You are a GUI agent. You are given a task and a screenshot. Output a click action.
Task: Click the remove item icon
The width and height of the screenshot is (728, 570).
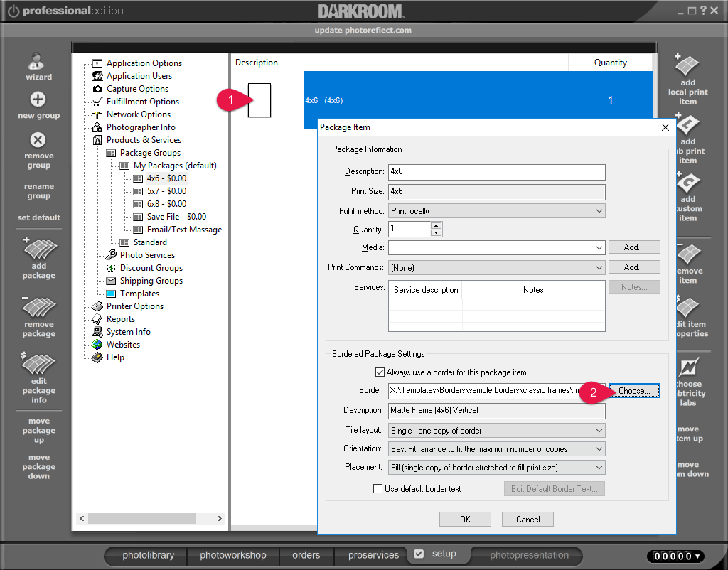click(x=688, y=254)
